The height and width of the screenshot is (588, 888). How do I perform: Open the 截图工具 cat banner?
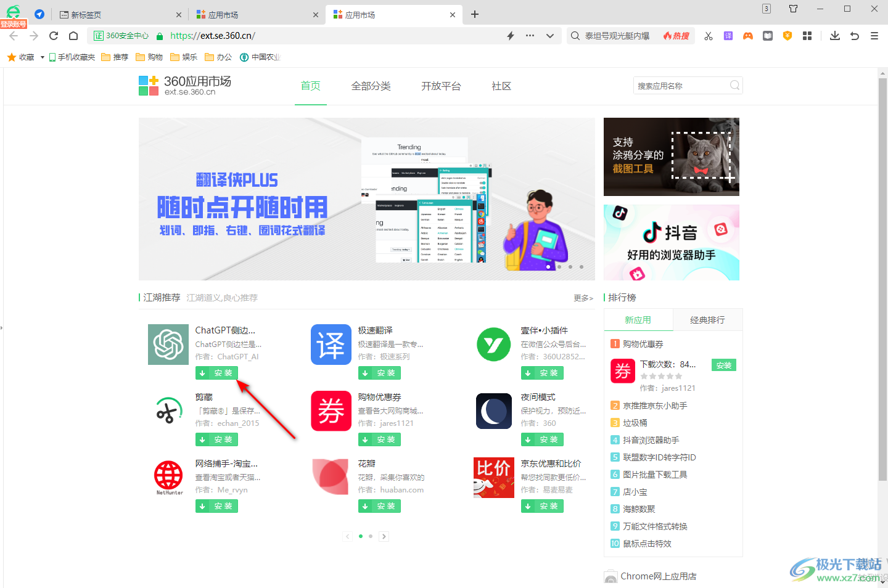[x=672, y=157]
